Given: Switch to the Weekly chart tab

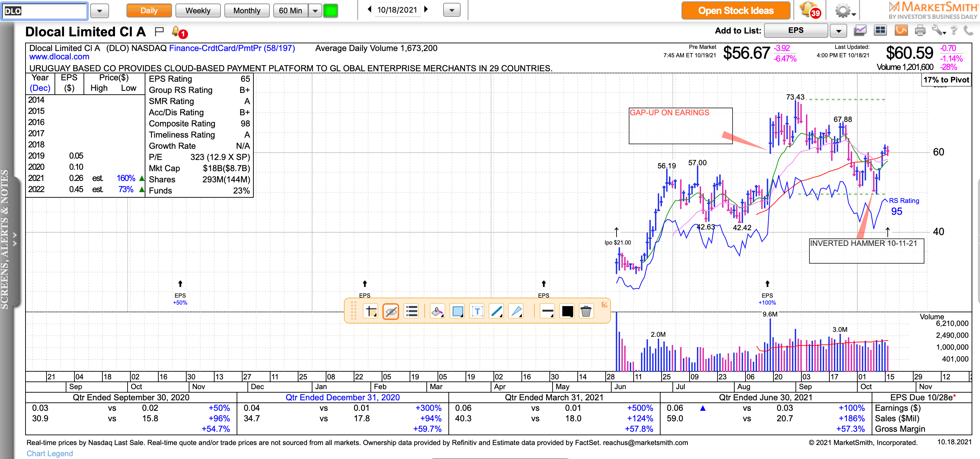Looking at the screenshot, I should (x=198, y=10).
